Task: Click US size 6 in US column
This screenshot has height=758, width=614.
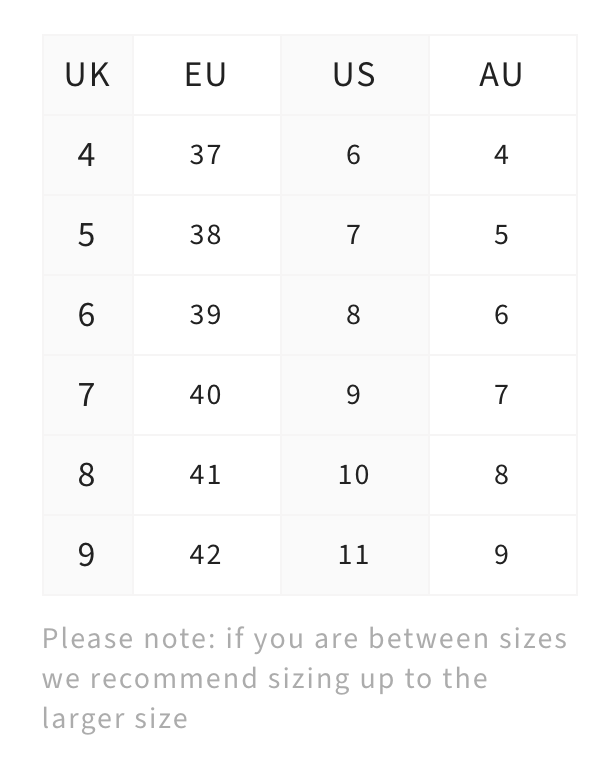Action: click(x=354, y=155)
